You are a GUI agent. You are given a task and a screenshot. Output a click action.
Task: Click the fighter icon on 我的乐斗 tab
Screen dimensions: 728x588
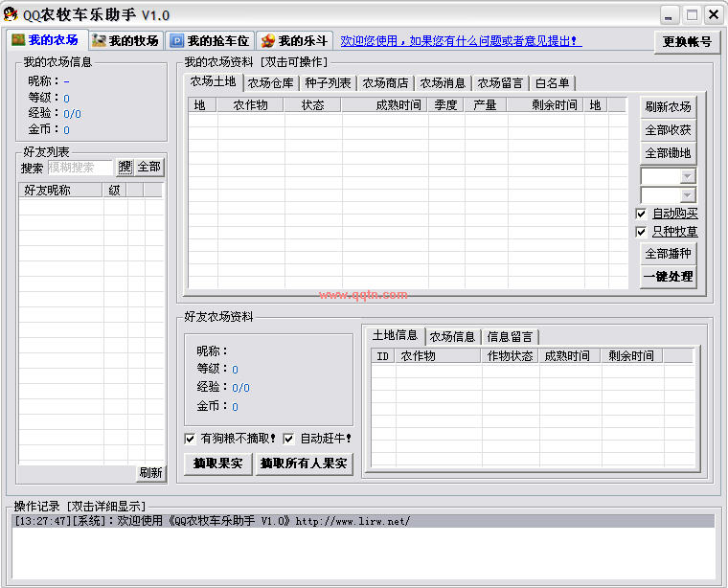(267, 41)
